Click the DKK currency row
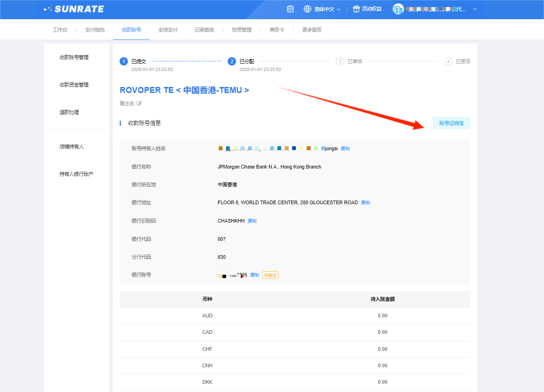This screenshot has width=544, height=392. click(295, 382)
